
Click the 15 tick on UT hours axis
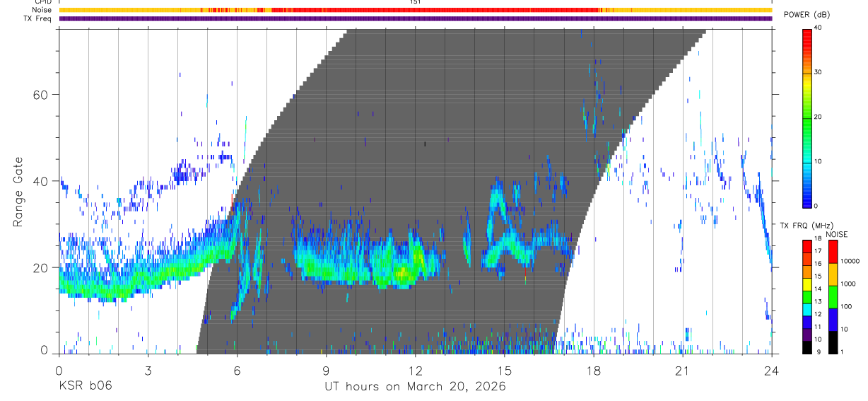[505, 370]
